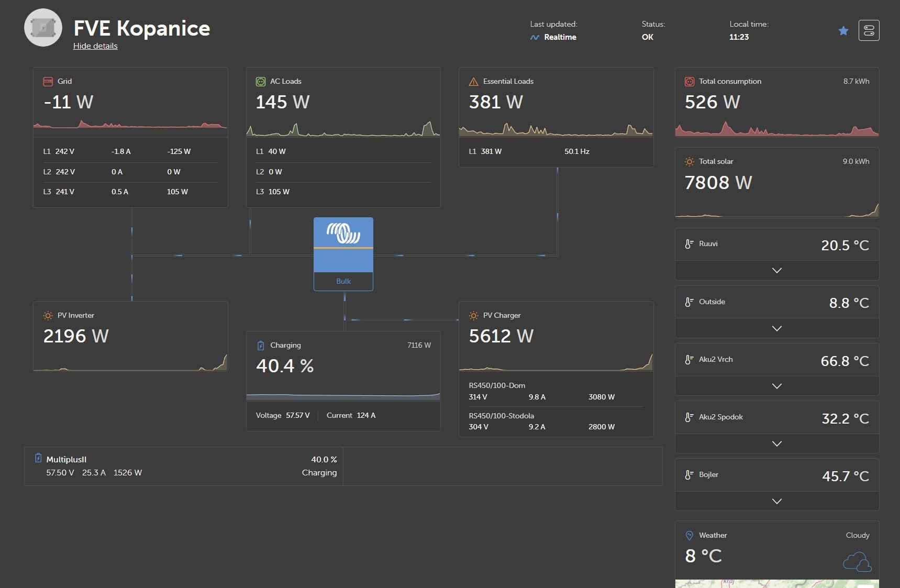Screen dimensions: 900x588
Task: Click the favorite star icon
Action: [x=843, y=31]
